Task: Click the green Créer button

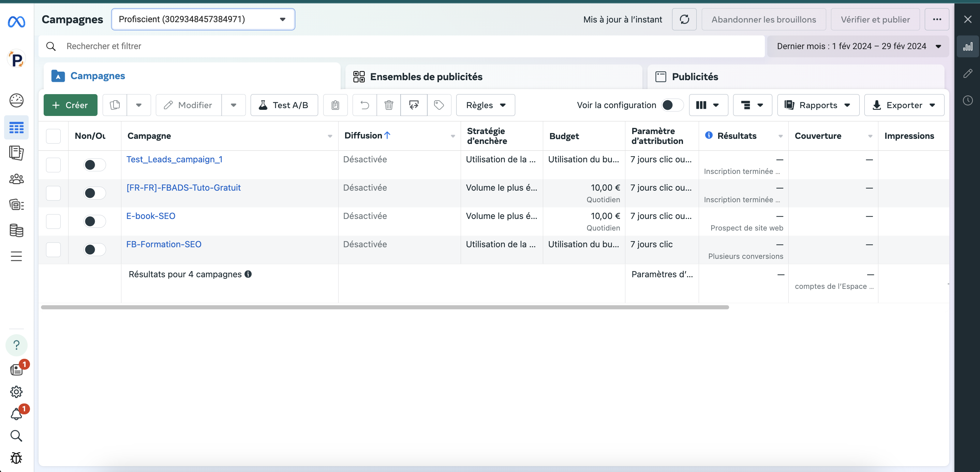Action: (x=70, y=105)
